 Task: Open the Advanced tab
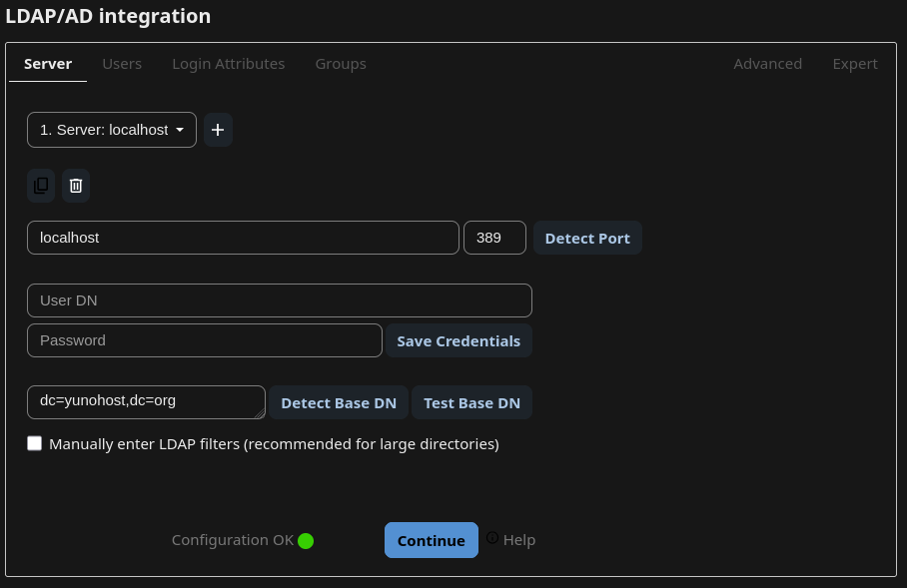click(x=767, y=64)
